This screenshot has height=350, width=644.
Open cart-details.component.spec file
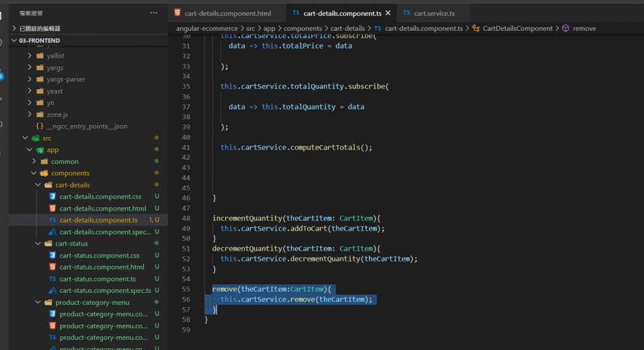click(105, 232)
